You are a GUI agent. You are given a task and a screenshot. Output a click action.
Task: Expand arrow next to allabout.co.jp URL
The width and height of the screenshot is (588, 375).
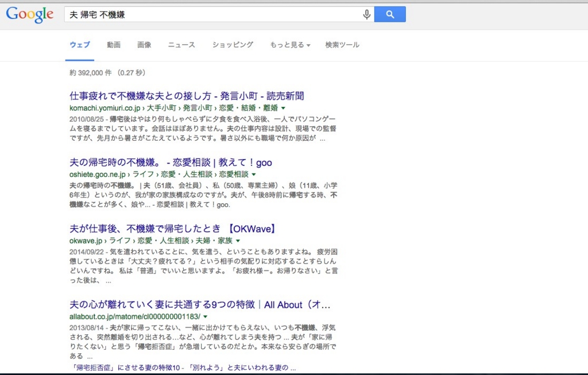(x=205, y=316)
